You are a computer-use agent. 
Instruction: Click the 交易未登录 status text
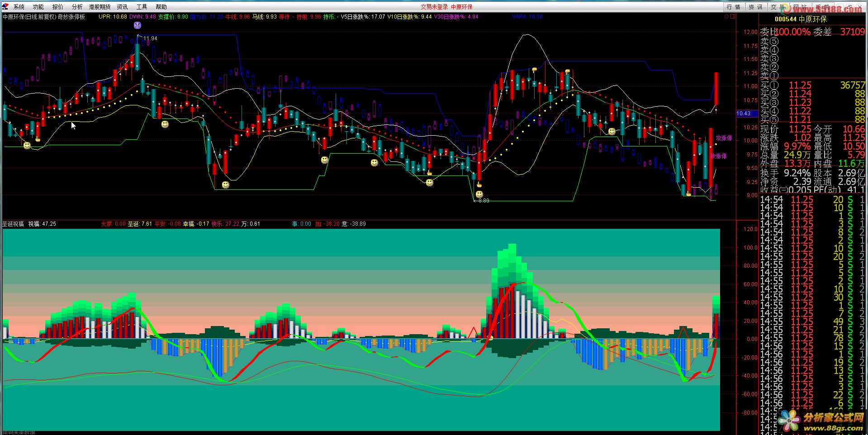434,7
